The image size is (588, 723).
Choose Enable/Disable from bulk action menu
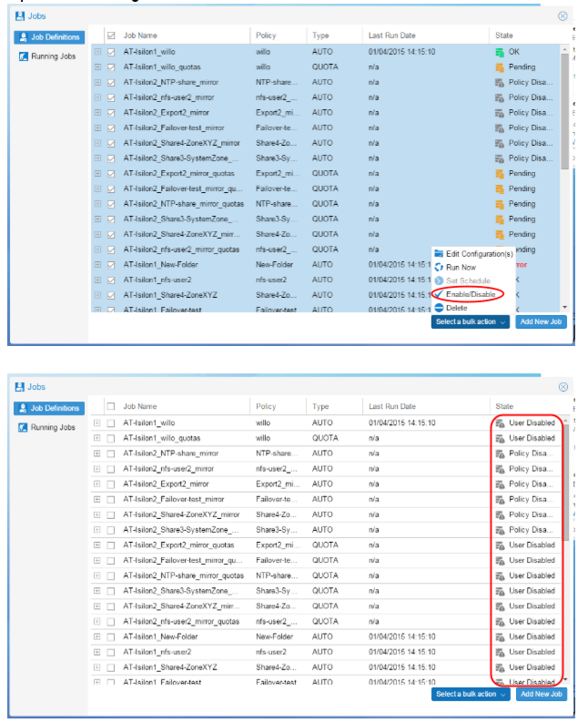[473, 294]
